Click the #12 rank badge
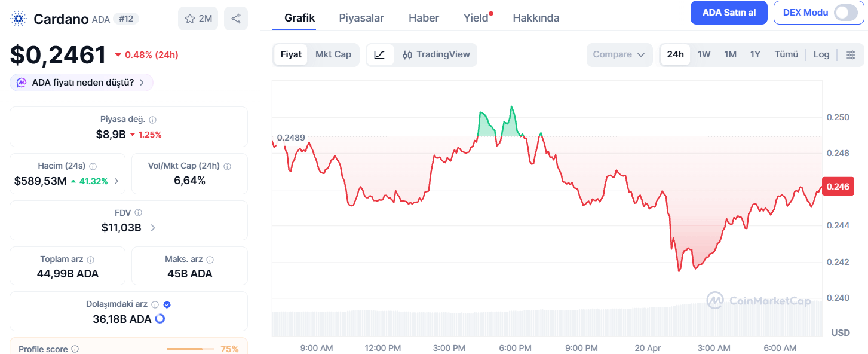The width and height of the screenshot is (868, 354). pyautogui.click(x=125, y=19)
